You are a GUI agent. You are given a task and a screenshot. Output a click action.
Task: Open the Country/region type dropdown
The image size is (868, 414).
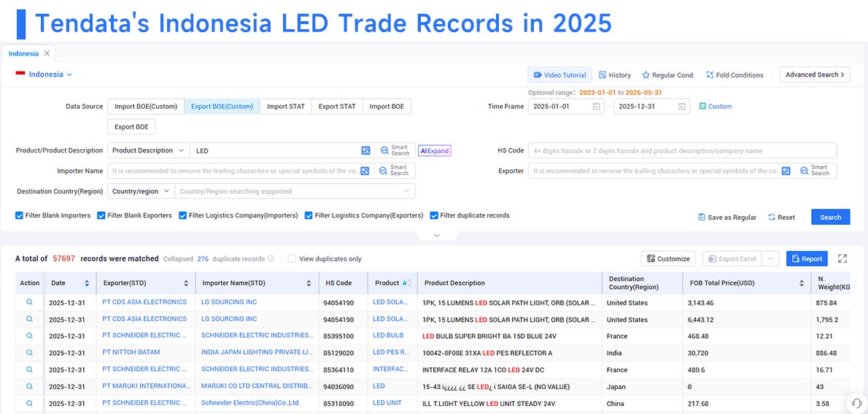[x=141, y=191]
